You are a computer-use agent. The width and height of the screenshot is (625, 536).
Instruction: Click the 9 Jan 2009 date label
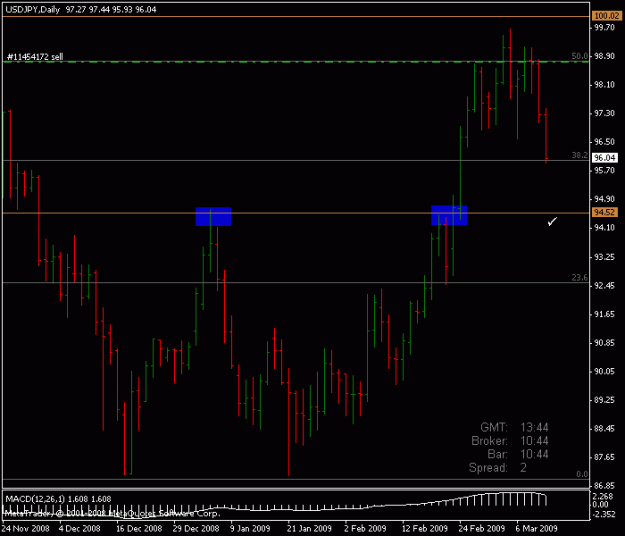point(250,529)
